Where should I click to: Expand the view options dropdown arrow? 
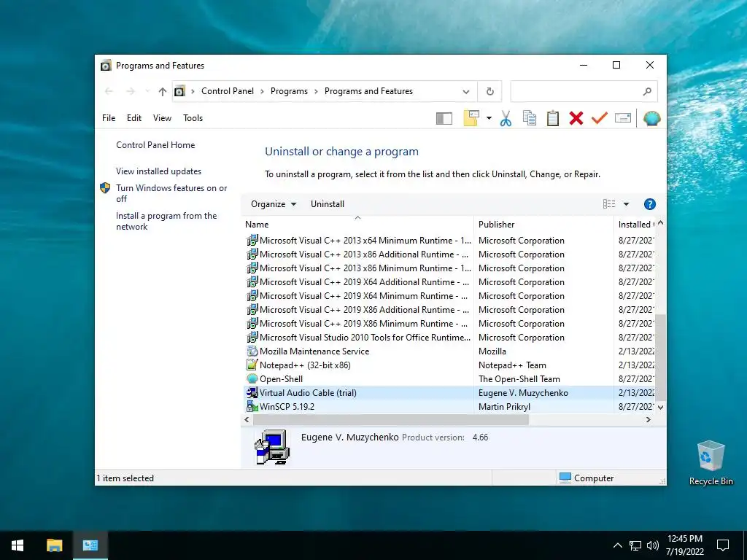626,204
